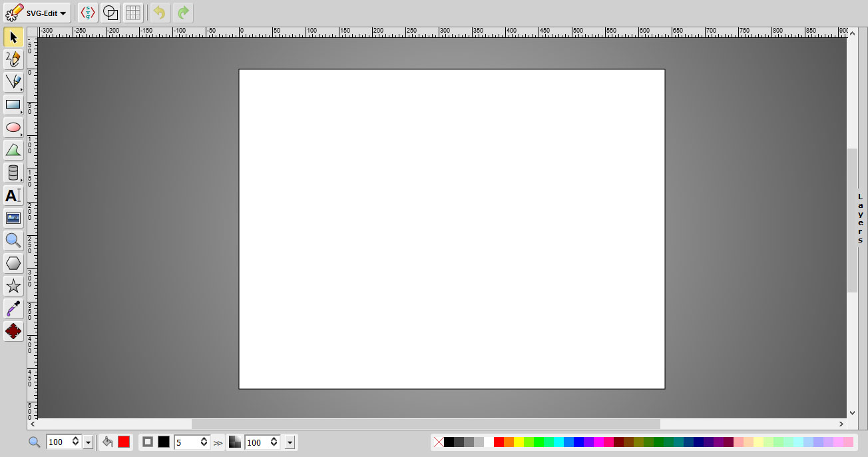Open the SVG source editor

tap(88, 13)
